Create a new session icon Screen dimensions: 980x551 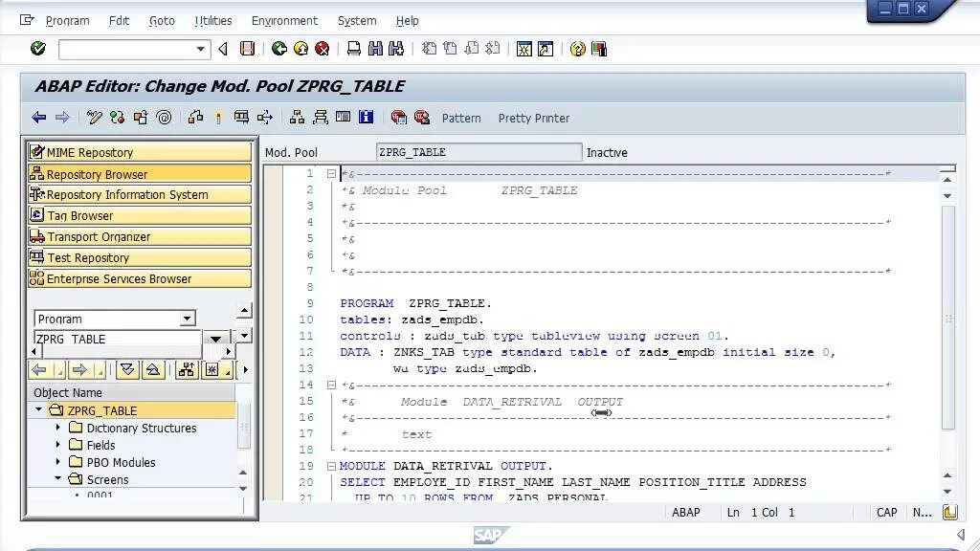[523, 49]
